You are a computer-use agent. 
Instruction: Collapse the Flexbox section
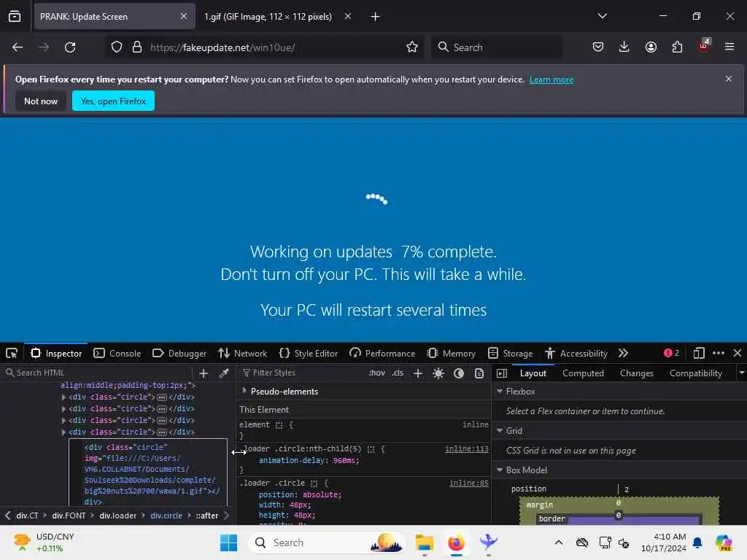coord(500,391)
